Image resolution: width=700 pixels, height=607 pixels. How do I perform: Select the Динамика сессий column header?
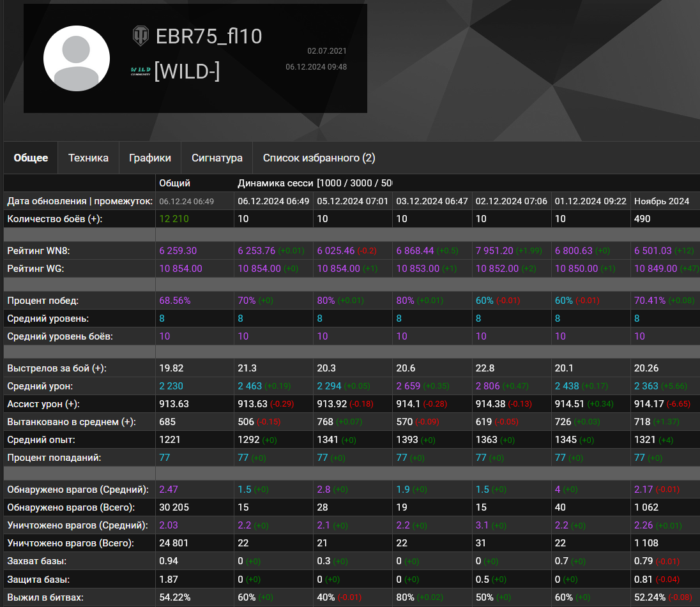click(275, 183)
